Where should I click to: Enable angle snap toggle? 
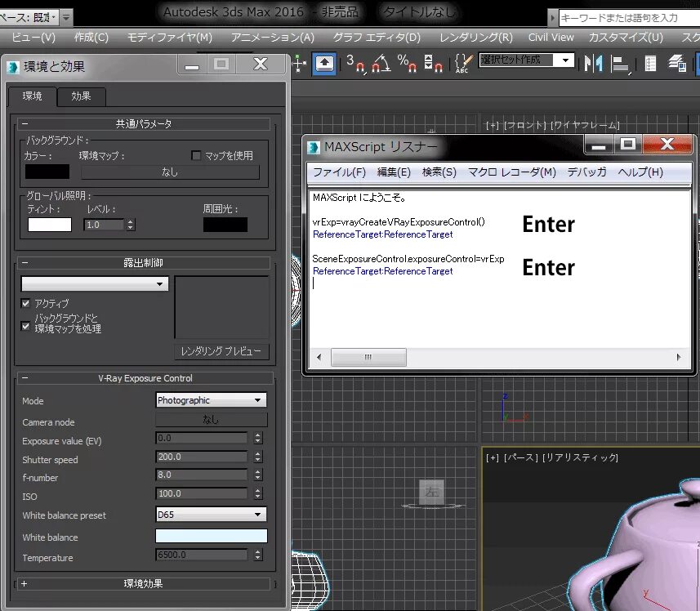tap(381, 64)
